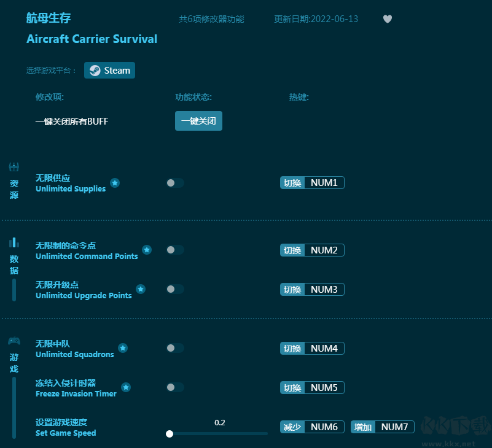Click star icon beside Freeze Invasion Timer
This screenshot has width=492, height=448.
pos(126,387)
